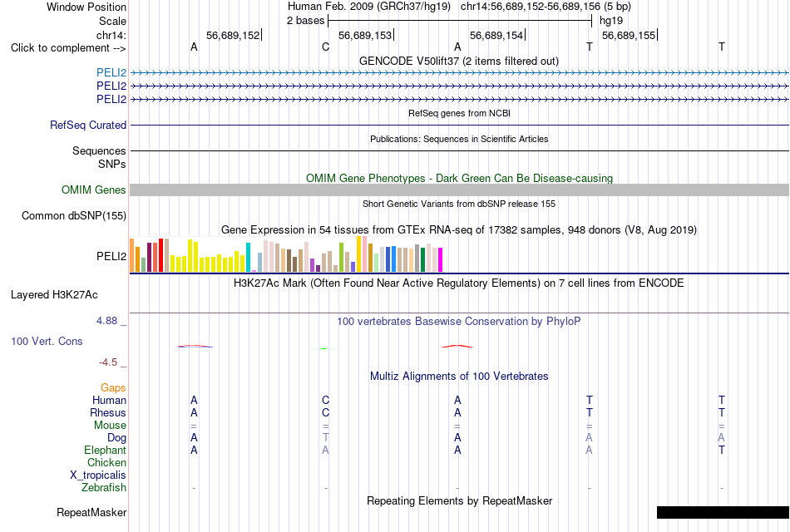Click the cyan bar in GTEx expression chart
Viewport: 790px width, 532px height.
point(248,258)
